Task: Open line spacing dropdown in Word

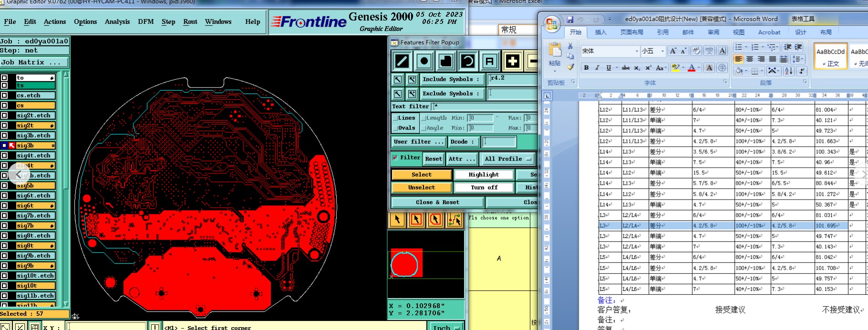Action: 798,59
